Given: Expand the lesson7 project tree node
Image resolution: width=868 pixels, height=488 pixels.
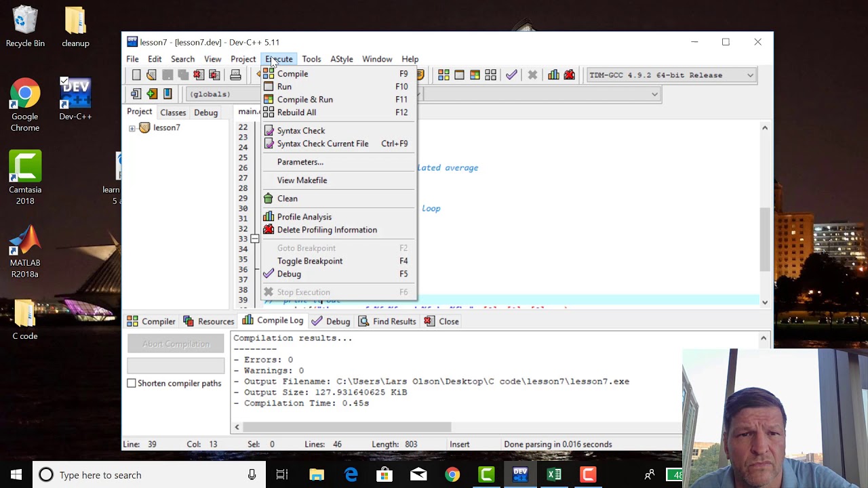Looking at the screenshot, I should pos(132,128).
